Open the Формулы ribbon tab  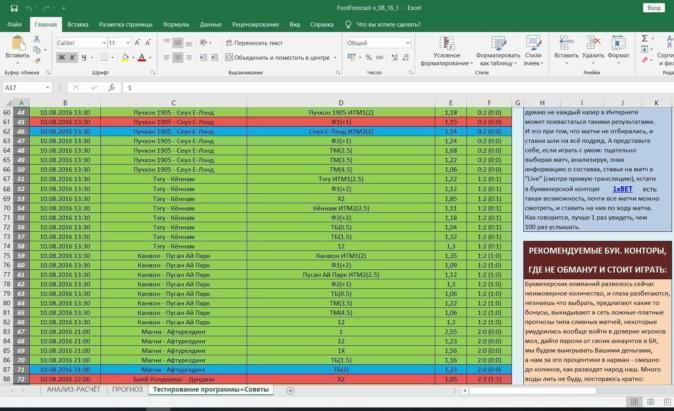[x=175, y=22]
